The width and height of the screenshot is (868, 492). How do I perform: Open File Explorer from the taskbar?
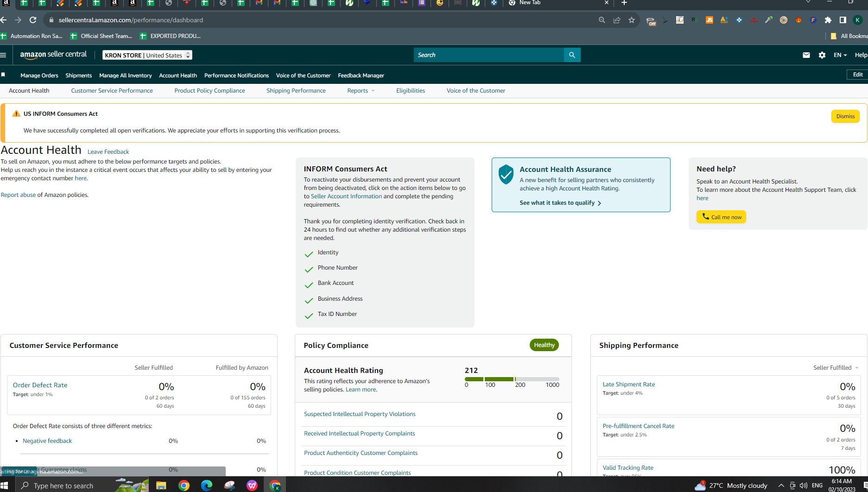coord(161,486)
